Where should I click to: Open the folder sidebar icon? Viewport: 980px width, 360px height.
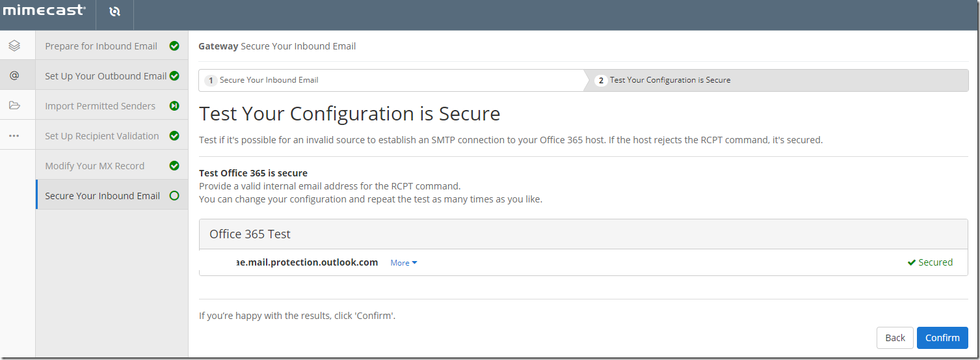14,105
